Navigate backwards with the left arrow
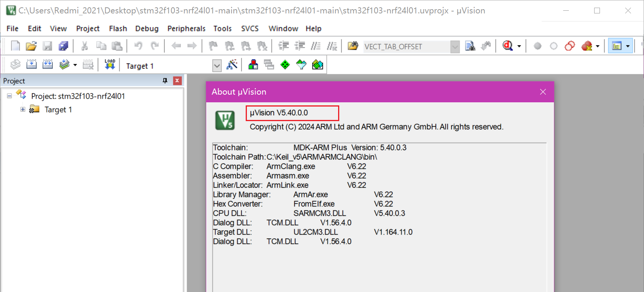Viewport: 644px width, 292px height. [176, 46]
